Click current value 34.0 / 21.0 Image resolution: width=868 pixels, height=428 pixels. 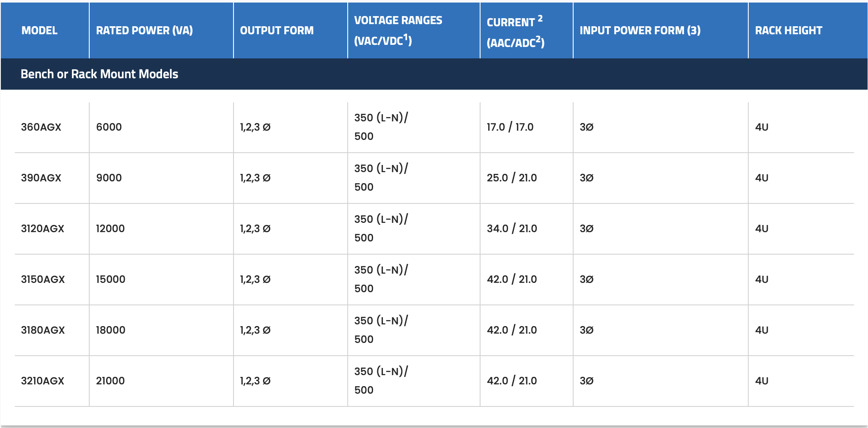click(512, 228)
